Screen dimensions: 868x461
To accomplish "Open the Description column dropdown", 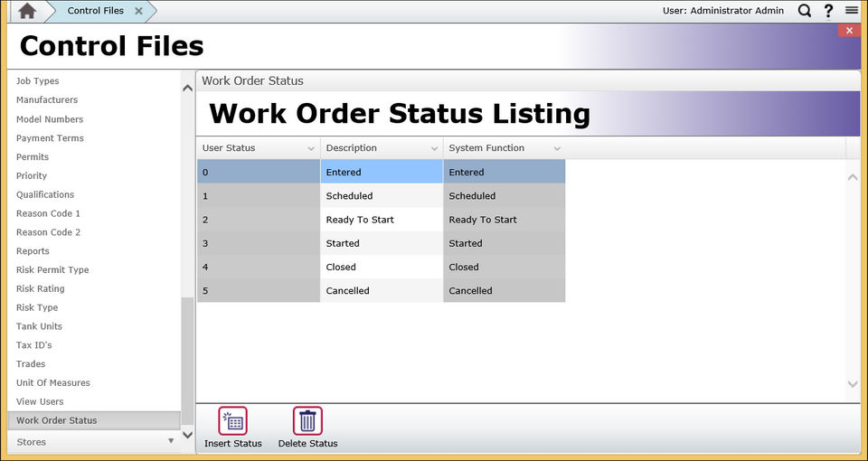I will tap(435, 148).
